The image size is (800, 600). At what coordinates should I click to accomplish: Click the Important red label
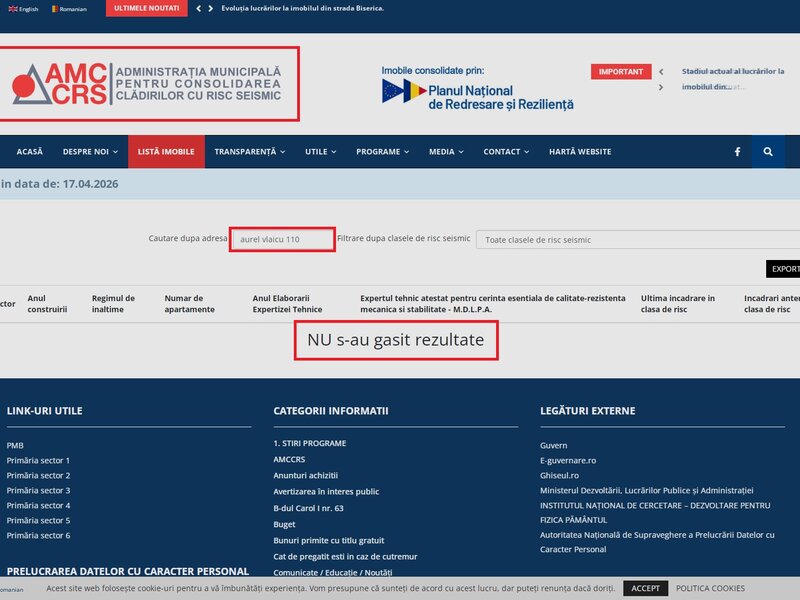[621, 71]
